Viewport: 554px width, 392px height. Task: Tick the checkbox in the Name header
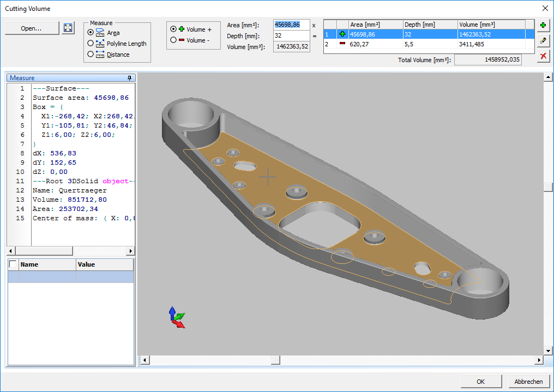tap(13, 264)
